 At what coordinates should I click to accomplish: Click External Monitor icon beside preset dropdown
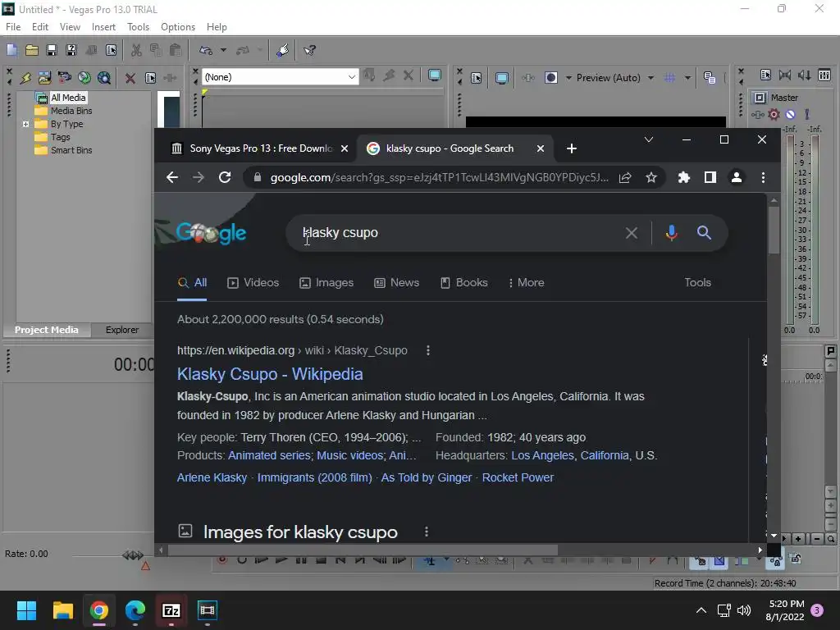coord(435,75)
